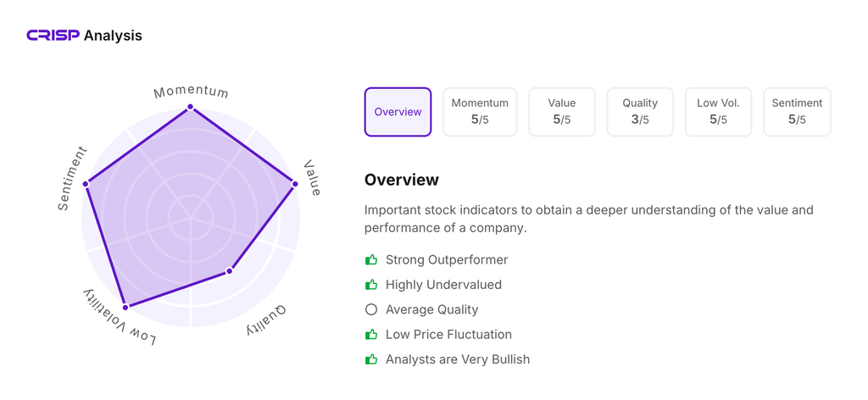Click the Low Volatility radar vertex
868x400 pixels.
click(x=125, y=307)
